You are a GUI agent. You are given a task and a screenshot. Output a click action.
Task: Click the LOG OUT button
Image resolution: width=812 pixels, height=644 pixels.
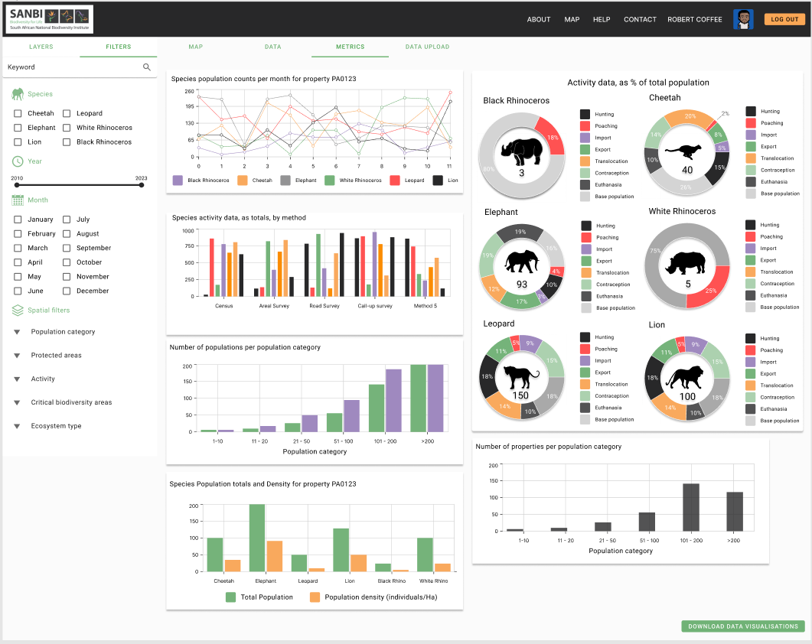784,19
